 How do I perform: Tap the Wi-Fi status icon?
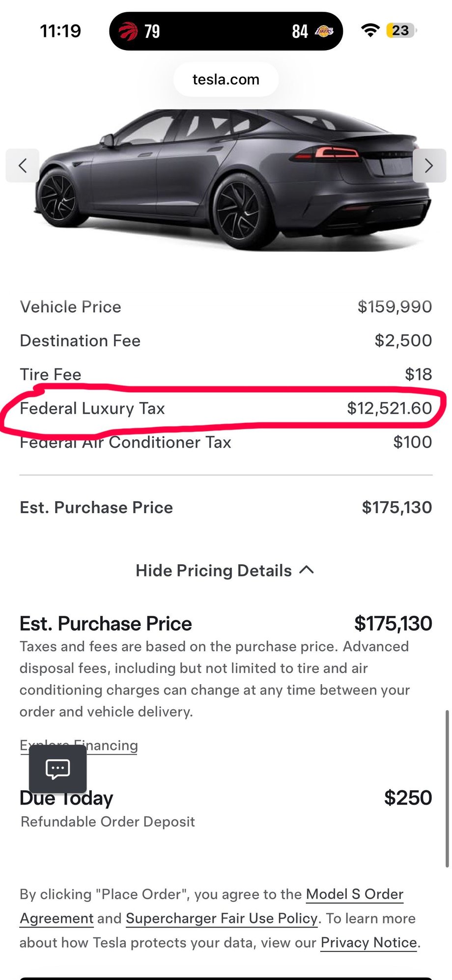coord(370,30)
